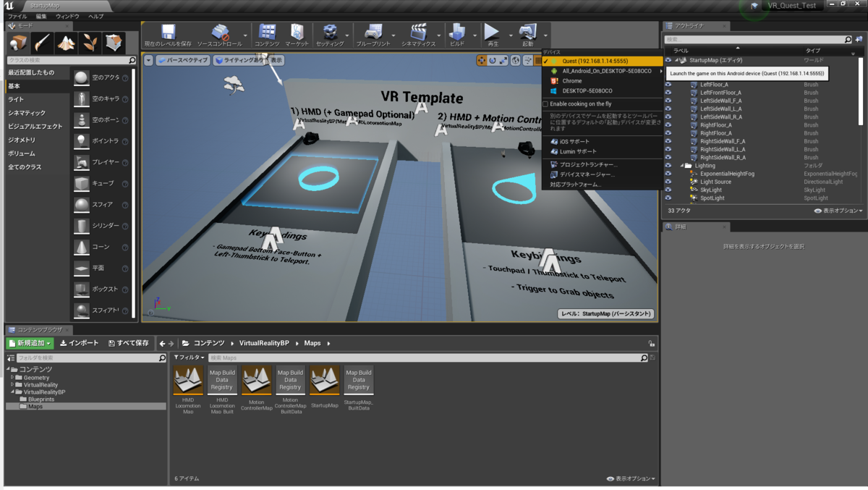
Task: Click the Add New (新規追加) green button
Action: point(30,343)
